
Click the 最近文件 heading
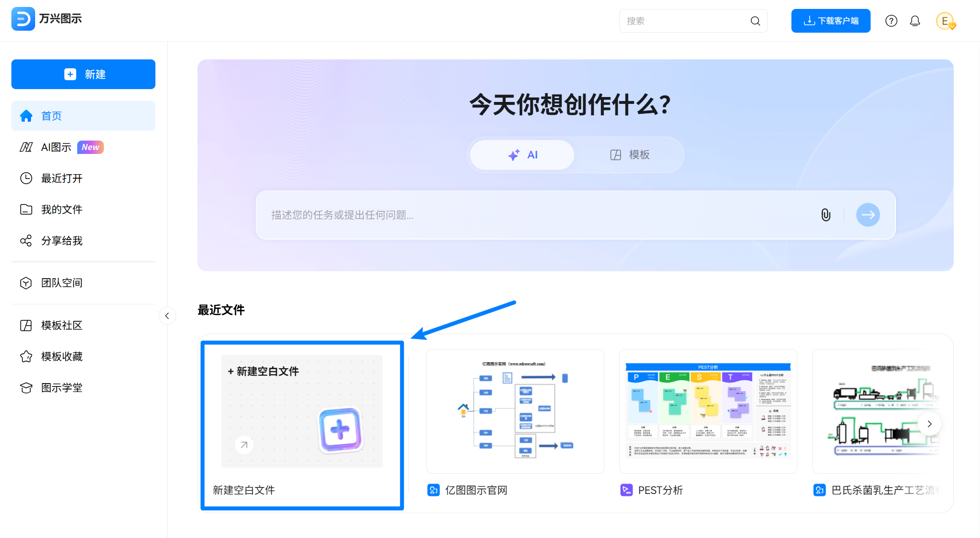221,310
